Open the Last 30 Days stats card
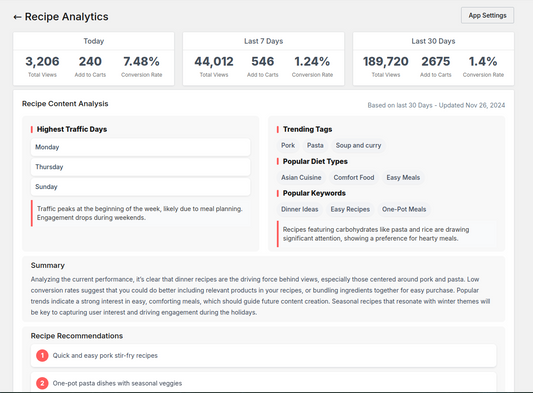 click(x=433, y=59)
